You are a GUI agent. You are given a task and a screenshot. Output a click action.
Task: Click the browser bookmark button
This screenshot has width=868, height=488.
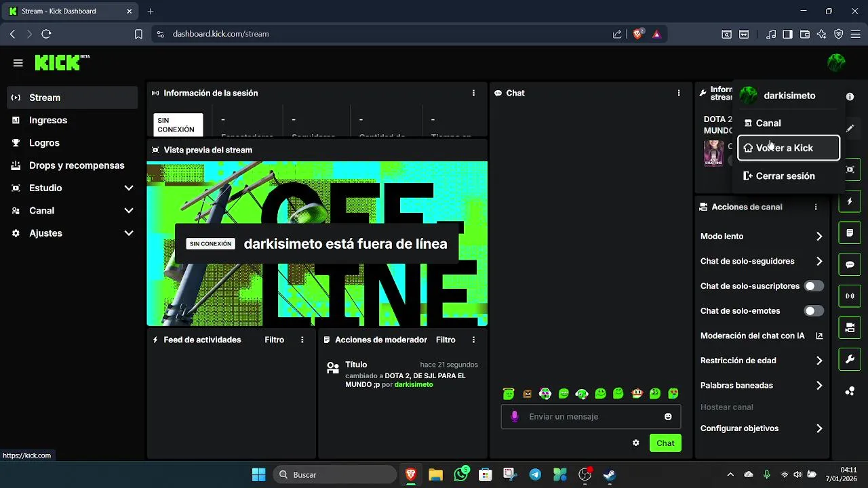(138, 34)
